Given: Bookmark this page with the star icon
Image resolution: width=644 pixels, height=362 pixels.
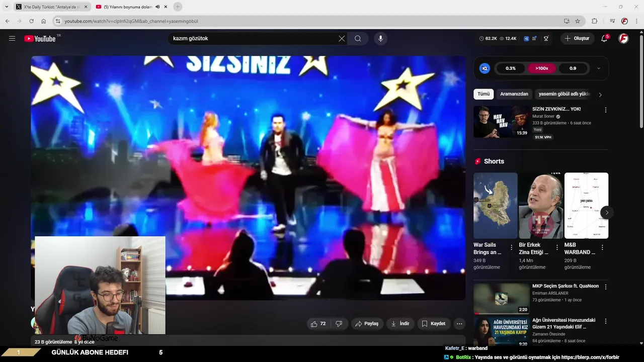Looking at the screenshot, I should coord(578,21).
